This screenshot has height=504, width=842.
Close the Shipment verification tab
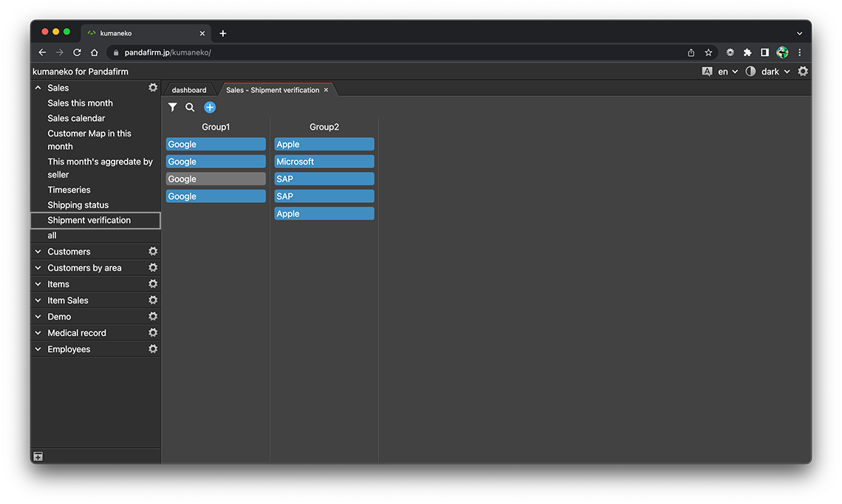click(x=326, y=90)
